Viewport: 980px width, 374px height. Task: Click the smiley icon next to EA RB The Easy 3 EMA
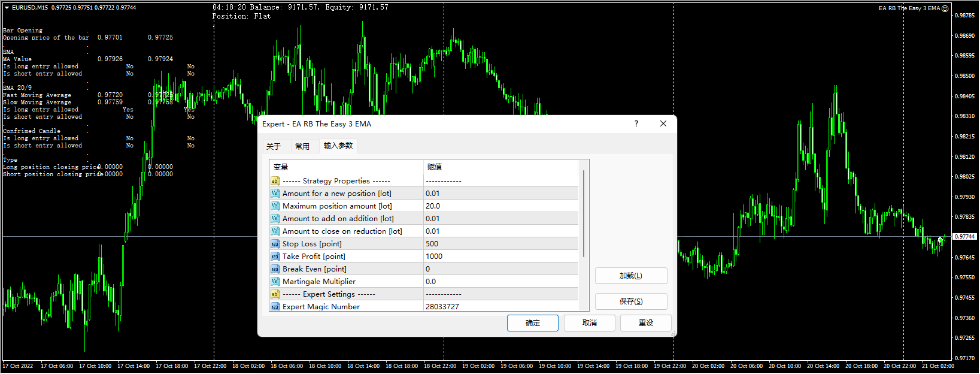945,8
